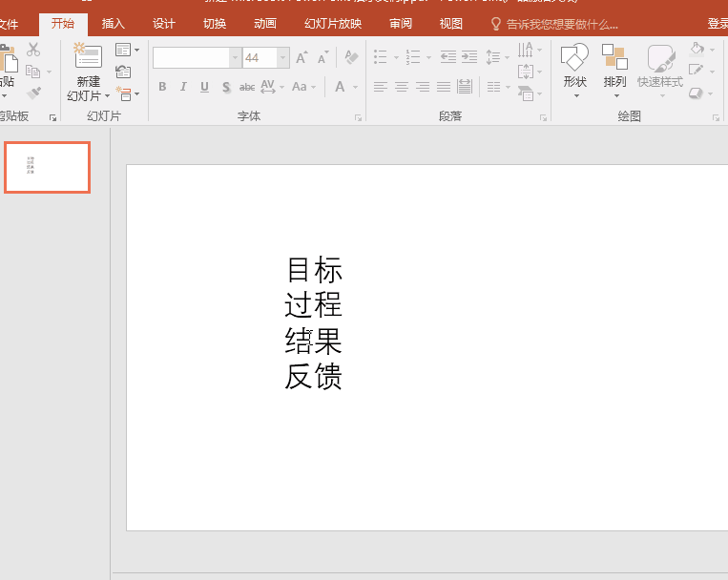Switch to the 设计 Design tab

[x=164, y=24]
